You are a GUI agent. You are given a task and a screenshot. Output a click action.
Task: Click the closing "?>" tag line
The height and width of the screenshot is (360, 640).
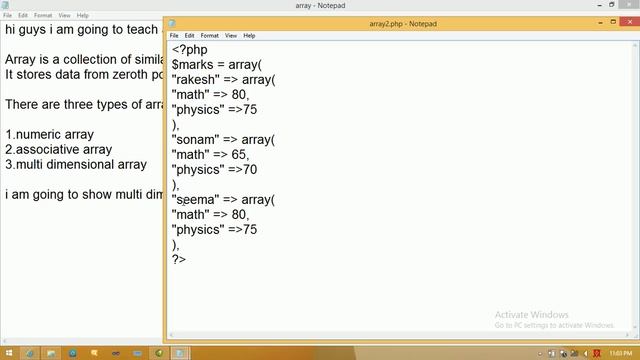(179, 260)
